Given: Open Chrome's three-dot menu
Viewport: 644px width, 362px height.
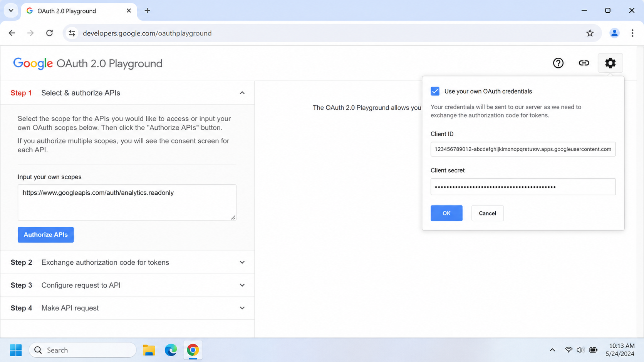Looking at the screenshot, I should point(632,33).
